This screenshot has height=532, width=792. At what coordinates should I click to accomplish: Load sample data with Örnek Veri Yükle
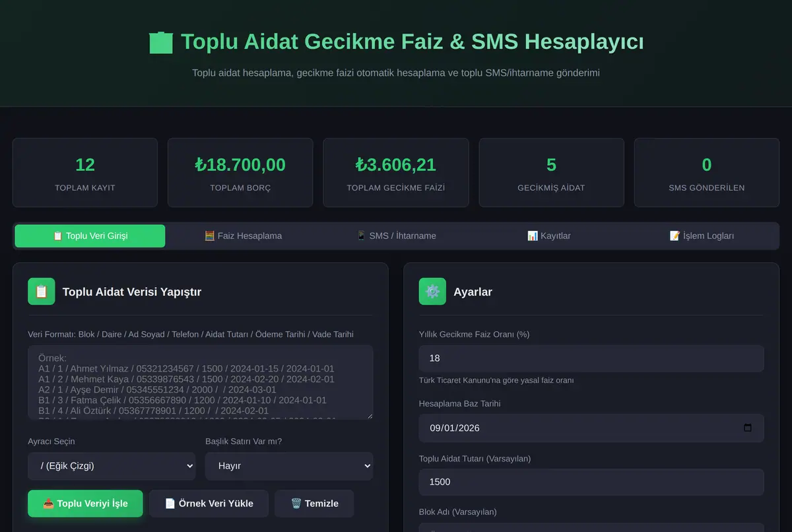pos(209,504)
